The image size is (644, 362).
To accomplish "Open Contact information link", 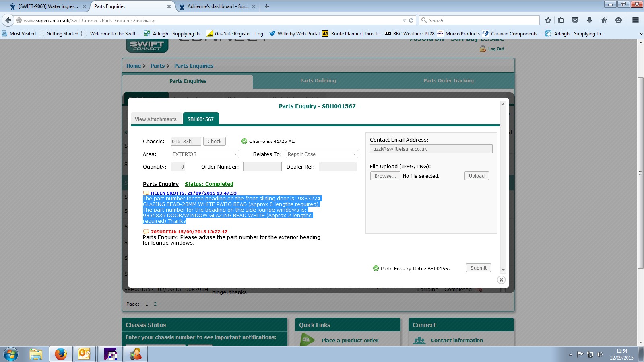I will 457,340.
